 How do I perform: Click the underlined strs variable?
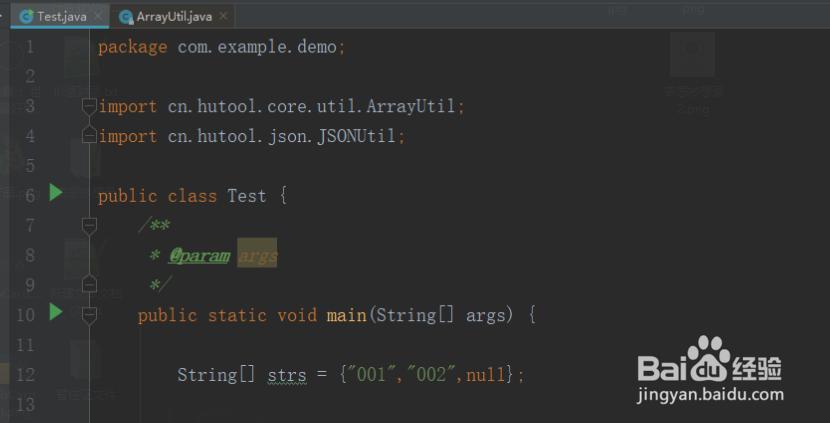pos(287,375)
